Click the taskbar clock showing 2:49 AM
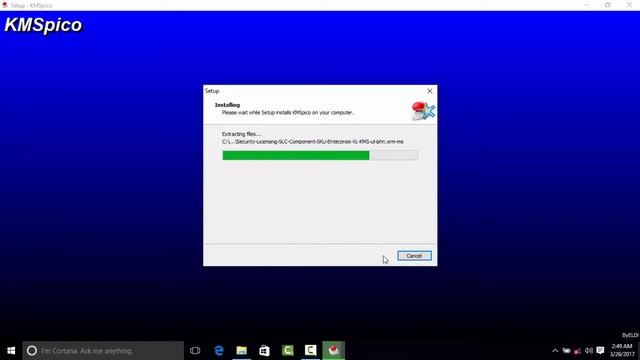Viewport: 640px width, 360px height. tap(622, 351)
